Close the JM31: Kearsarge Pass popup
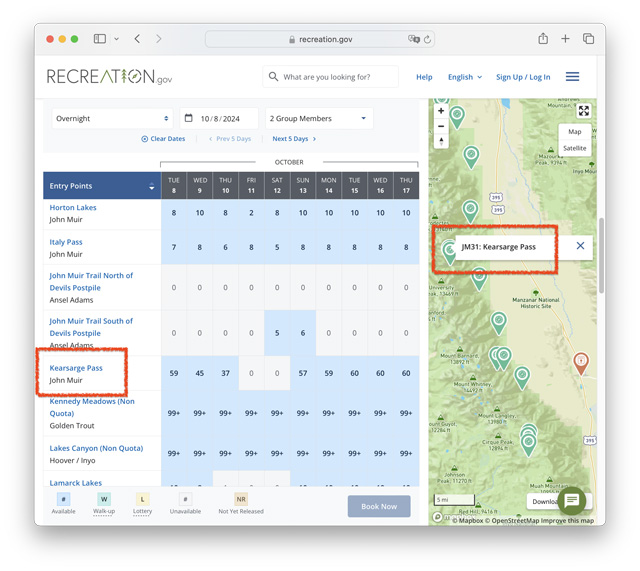The width and height of the screenshot is (640, 571). click(x=580, y=246)
